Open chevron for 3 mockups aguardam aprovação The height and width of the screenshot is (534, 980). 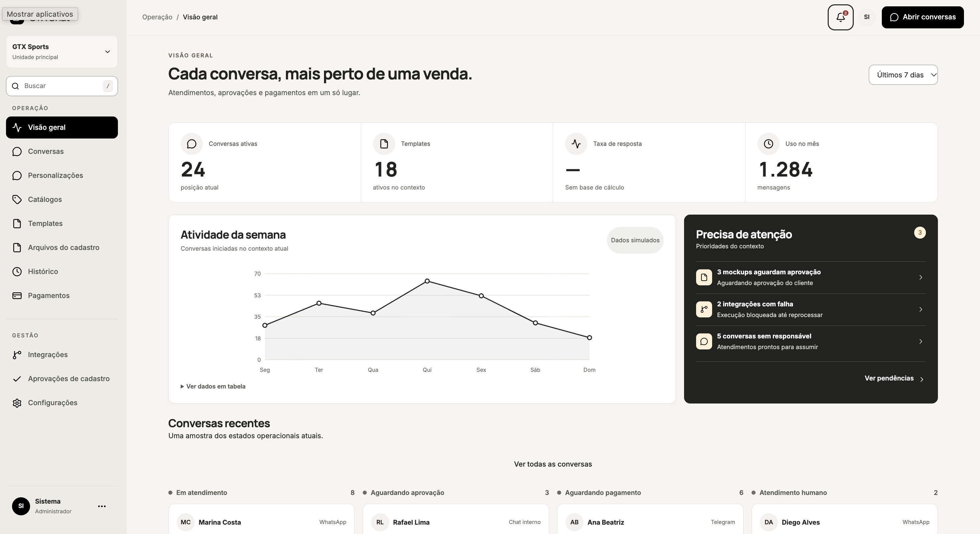pos(921,277)
